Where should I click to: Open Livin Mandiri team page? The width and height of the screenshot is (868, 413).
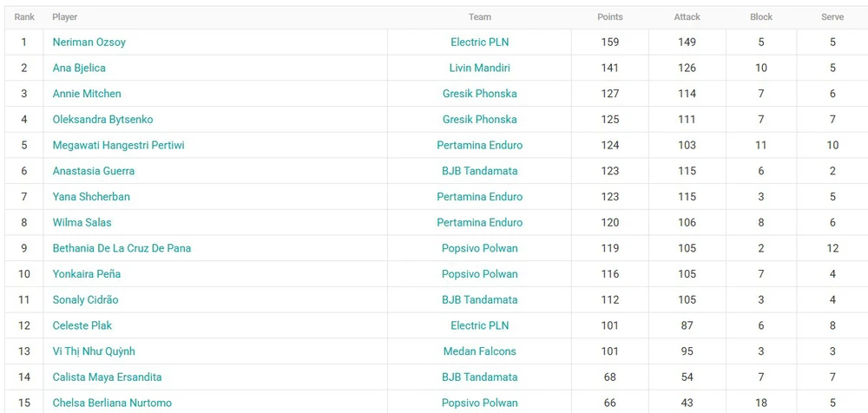pos(479,68)
